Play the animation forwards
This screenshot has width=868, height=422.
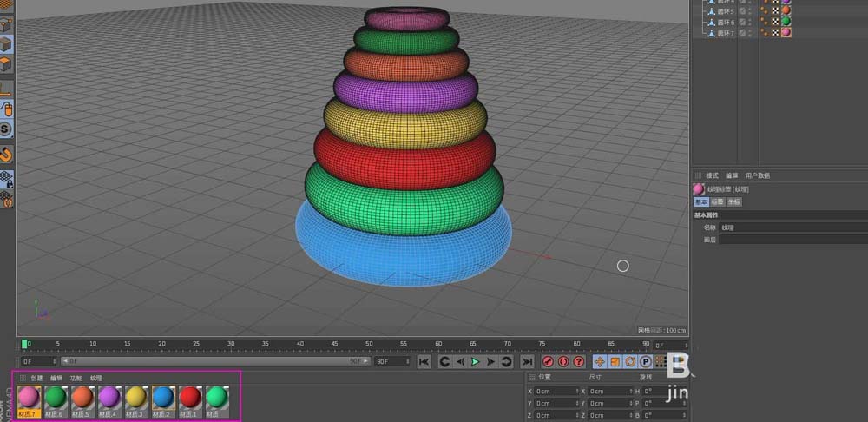click(x=475, y=361)
